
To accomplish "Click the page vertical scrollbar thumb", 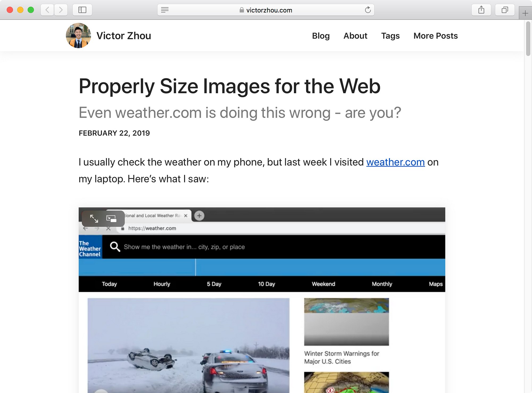I will point(528,39).
